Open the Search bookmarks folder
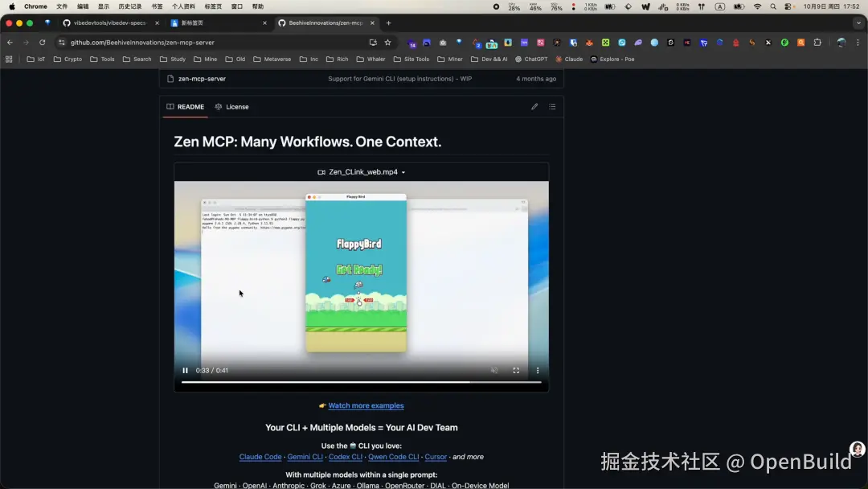This screenshot has width=868, height=489. [137, 60]
